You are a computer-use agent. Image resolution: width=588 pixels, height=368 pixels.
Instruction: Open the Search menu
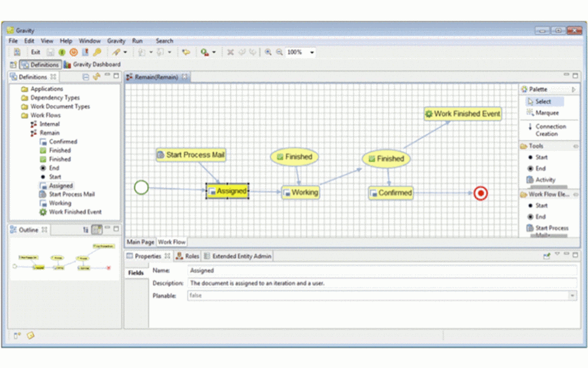[x=164, y=41]
